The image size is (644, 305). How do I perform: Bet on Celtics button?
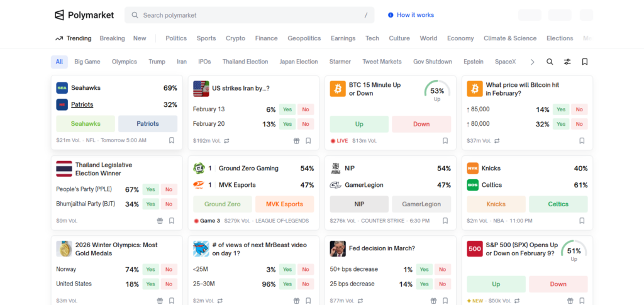558,204
